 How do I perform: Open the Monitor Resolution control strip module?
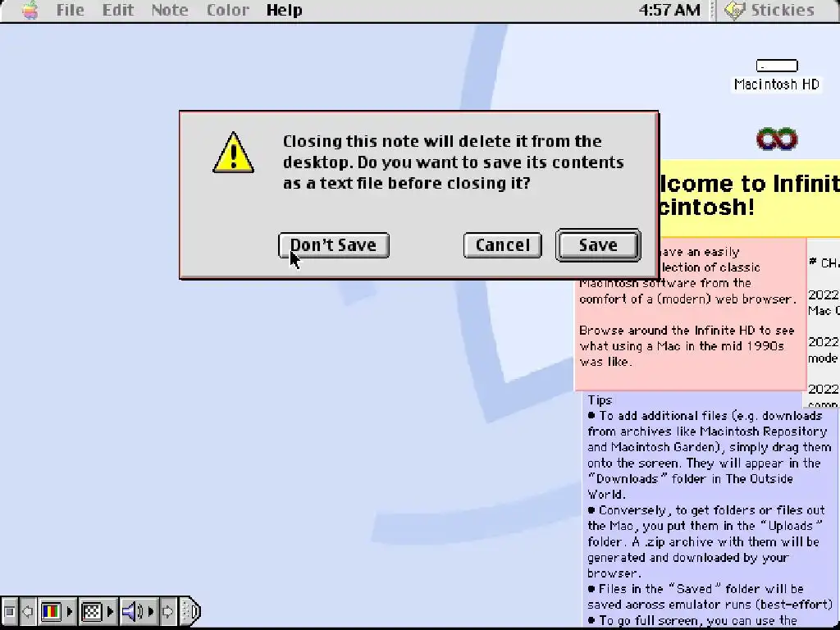coord(92,611)
